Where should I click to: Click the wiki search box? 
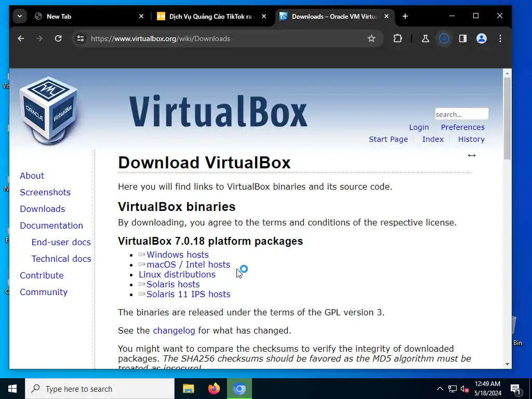click(461, 114)
